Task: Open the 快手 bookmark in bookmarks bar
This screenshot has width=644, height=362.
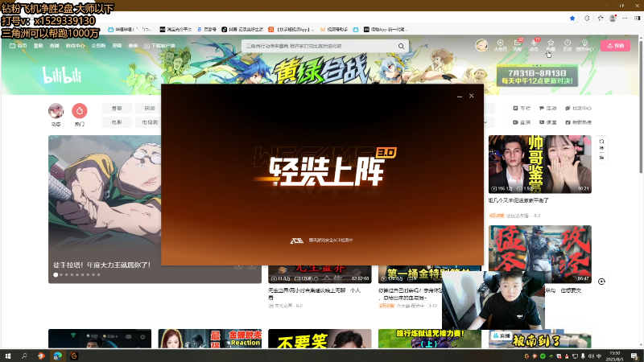Action: pos(291,30)
